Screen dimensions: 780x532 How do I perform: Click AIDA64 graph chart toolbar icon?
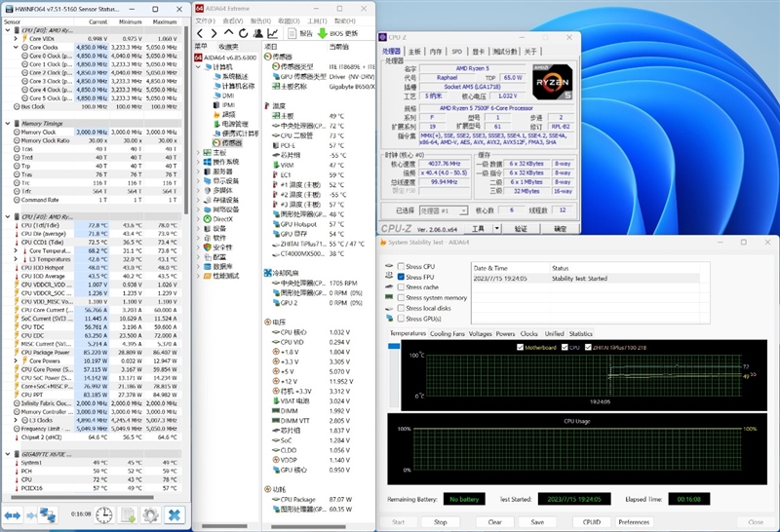273,33
